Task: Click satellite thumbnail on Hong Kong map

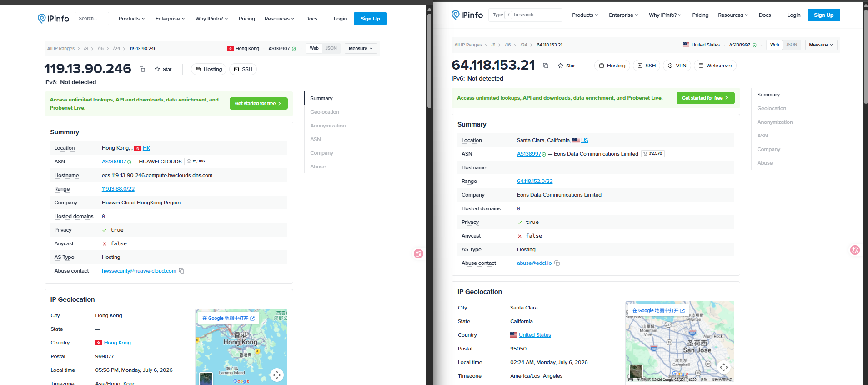Action: point(206,379)
